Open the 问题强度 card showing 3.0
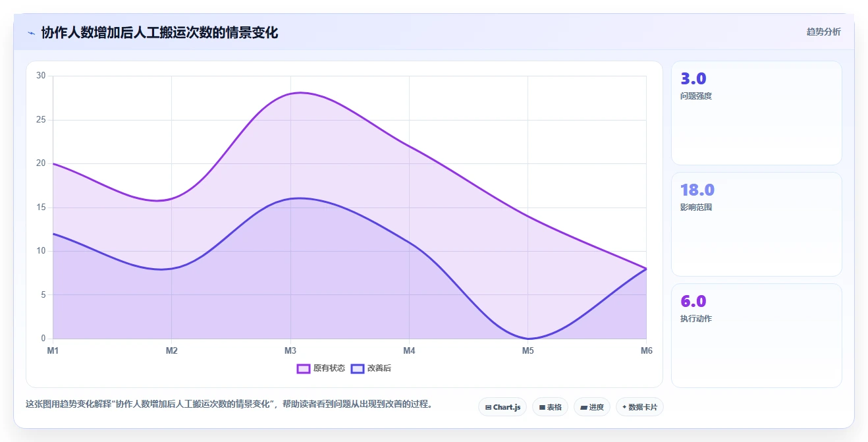Screen dimensions: 868x442 click(x=756, y=113)
